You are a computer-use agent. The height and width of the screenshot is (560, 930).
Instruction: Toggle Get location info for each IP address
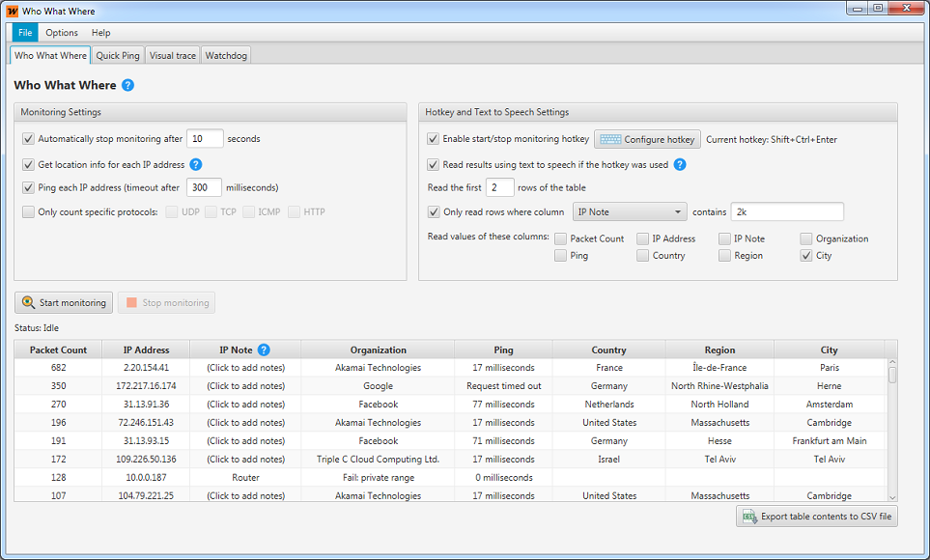[28, 164]
